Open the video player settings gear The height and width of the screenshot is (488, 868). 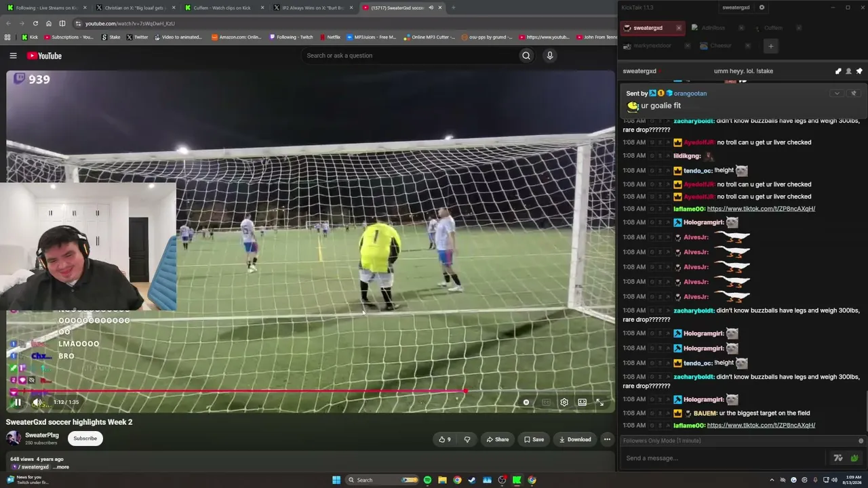point(564,402)
